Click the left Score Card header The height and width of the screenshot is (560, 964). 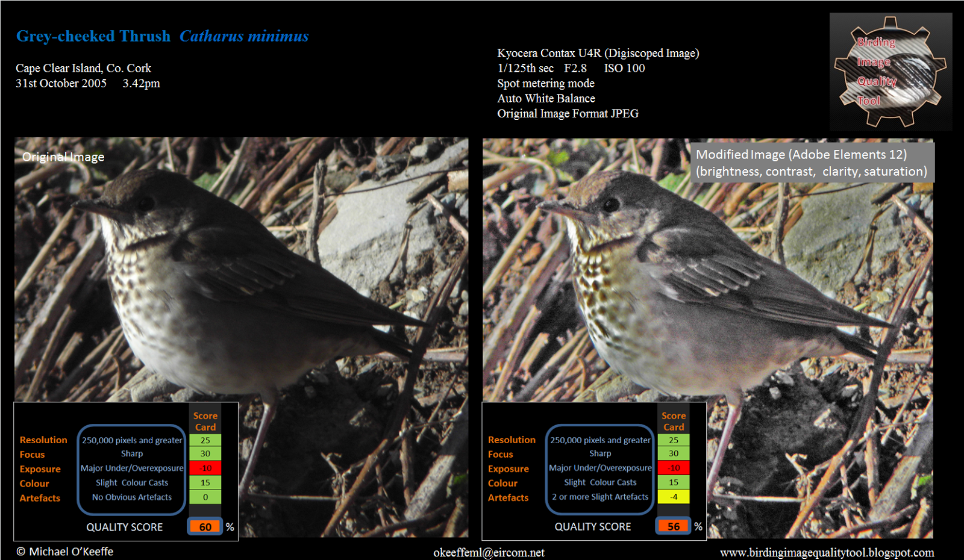(205, 421)
